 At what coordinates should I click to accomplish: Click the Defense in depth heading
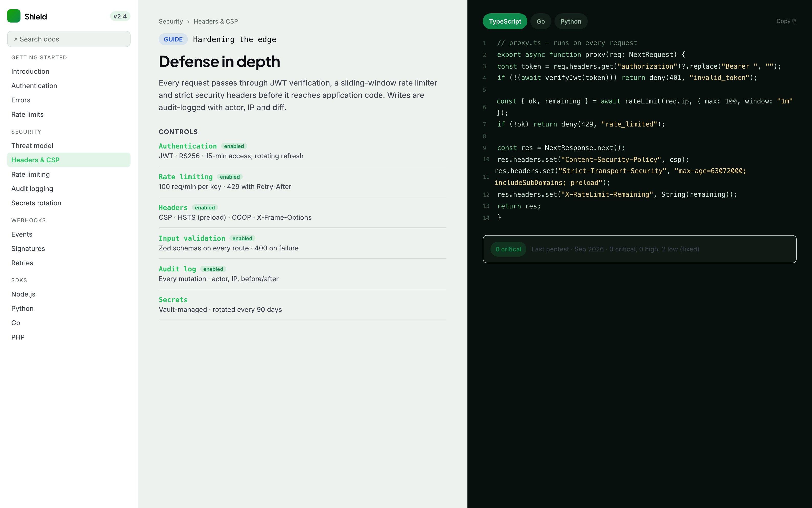click(x=219, y=61)
